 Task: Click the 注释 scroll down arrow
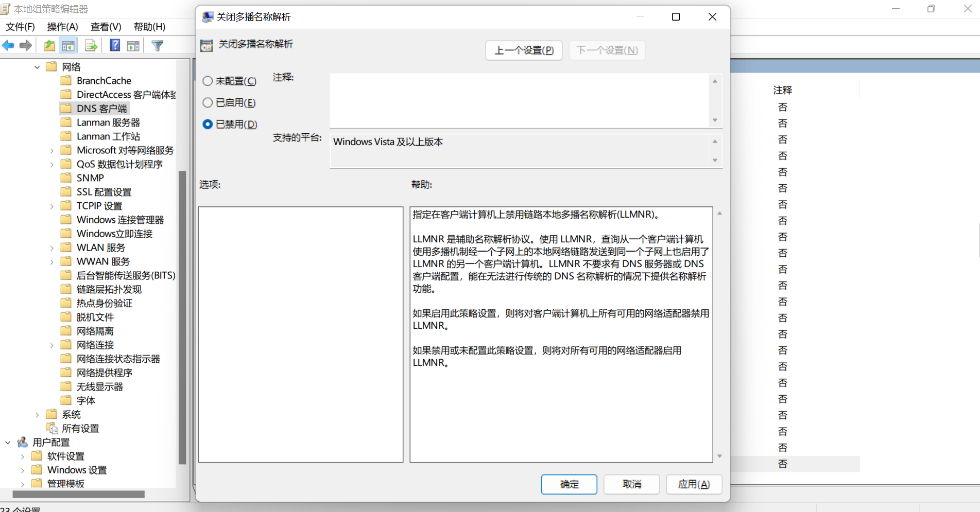click(715, 120)
